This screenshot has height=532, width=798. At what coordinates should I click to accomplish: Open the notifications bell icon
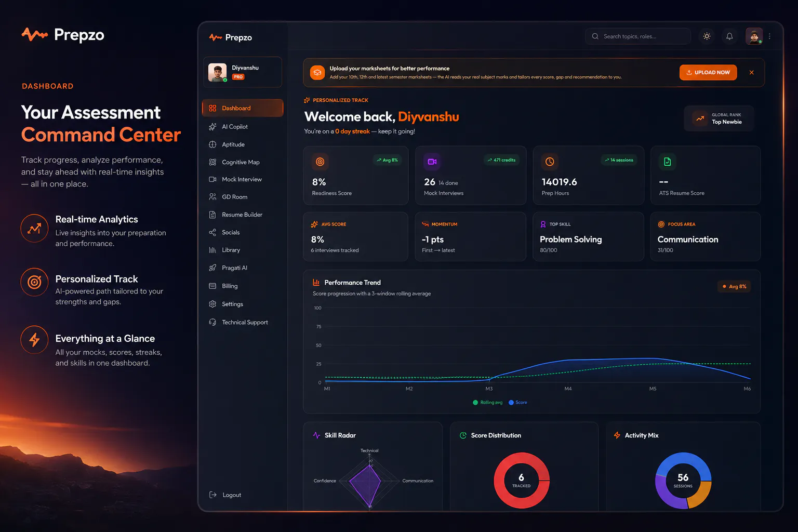pos(729,36)
